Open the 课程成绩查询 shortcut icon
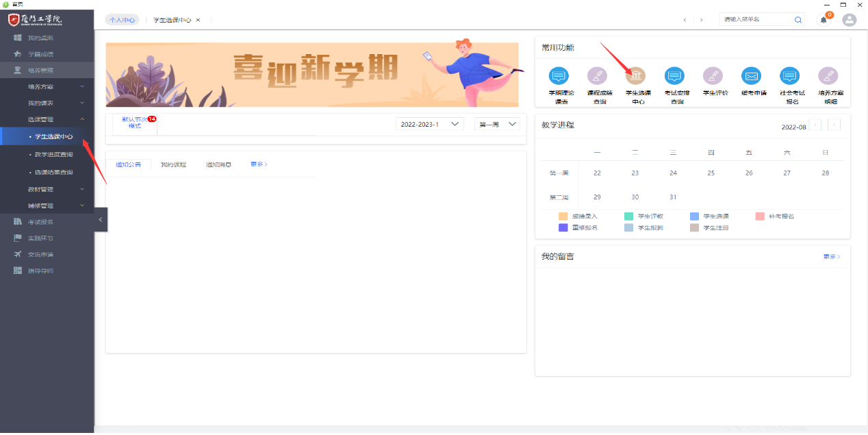 [x=598, y=76]
